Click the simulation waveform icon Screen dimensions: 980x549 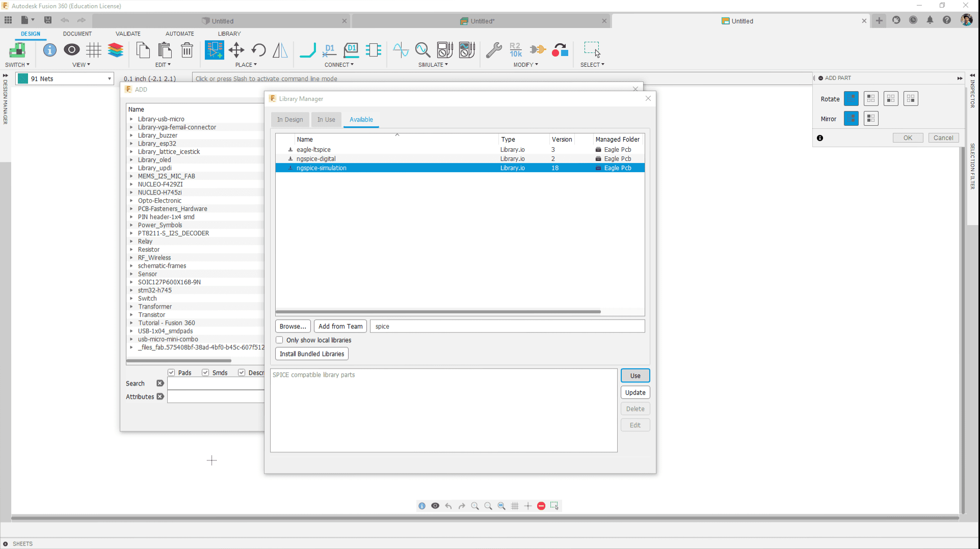click(401, 50)
